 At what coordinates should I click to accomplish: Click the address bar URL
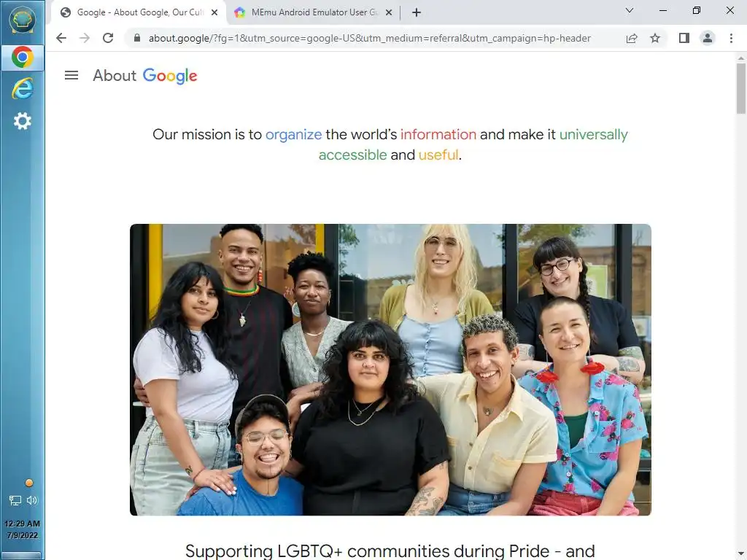370,38
